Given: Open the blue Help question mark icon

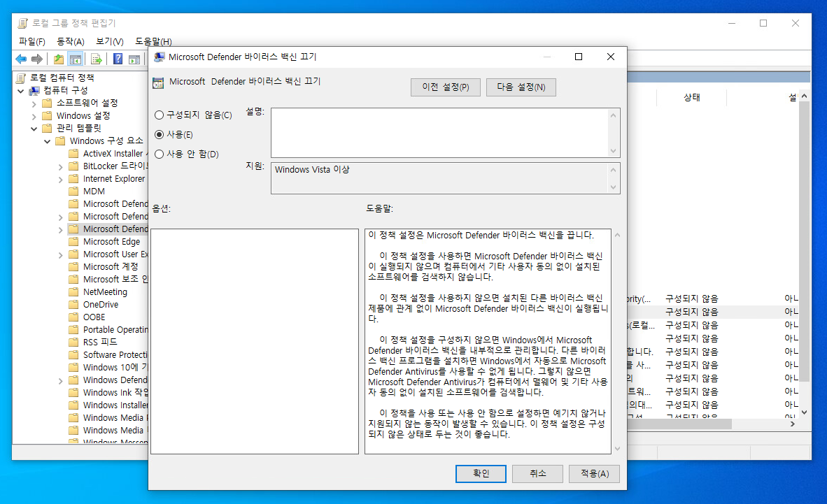Looking at the screenshot, I should click(118, 59).
